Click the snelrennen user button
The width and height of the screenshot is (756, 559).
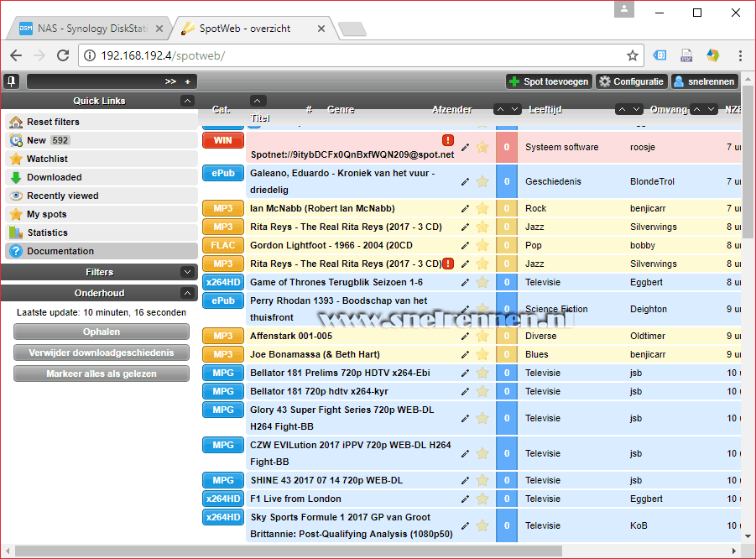(705, 81)
